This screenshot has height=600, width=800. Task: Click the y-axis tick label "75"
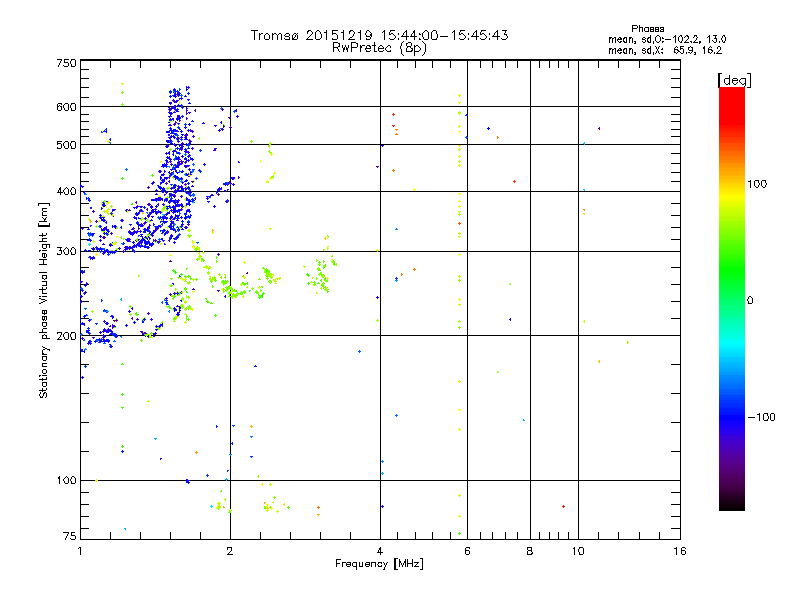[70, 536]
